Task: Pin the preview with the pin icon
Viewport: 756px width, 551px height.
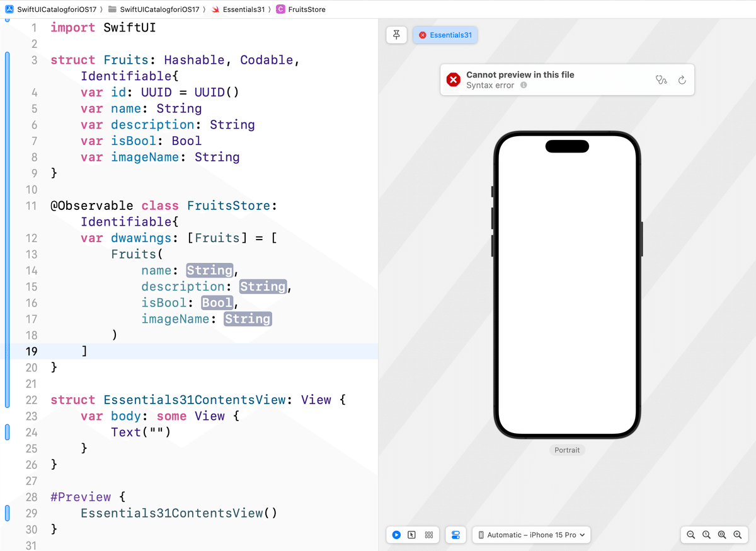Action: [x=396, y=35]
